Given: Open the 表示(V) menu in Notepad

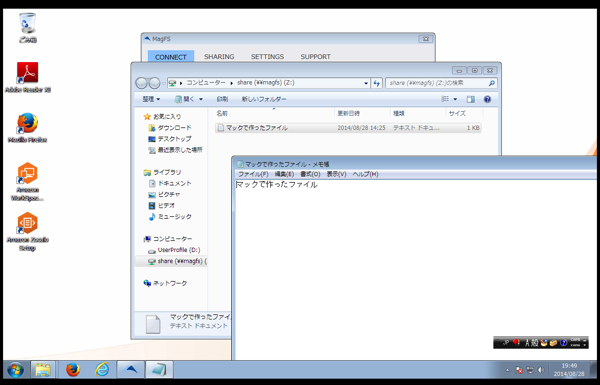Looking at the screenshot, I should 336,174.
